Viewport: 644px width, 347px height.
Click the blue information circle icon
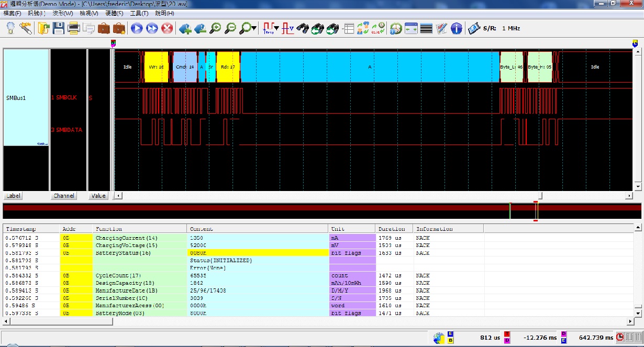click(457, 28)
